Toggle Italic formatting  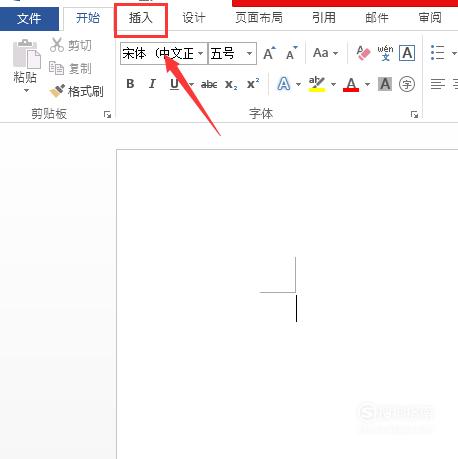point(152,84)
